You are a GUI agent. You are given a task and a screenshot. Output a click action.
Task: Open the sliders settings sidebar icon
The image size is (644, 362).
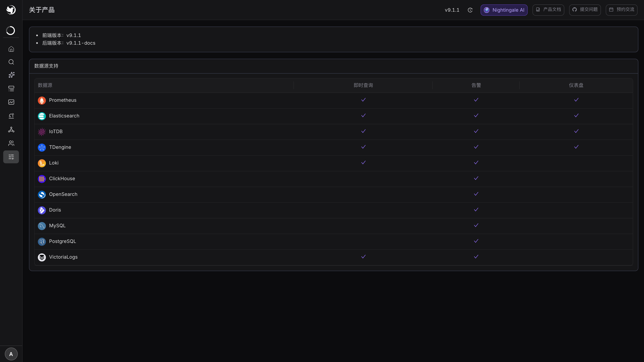[11, 157]
